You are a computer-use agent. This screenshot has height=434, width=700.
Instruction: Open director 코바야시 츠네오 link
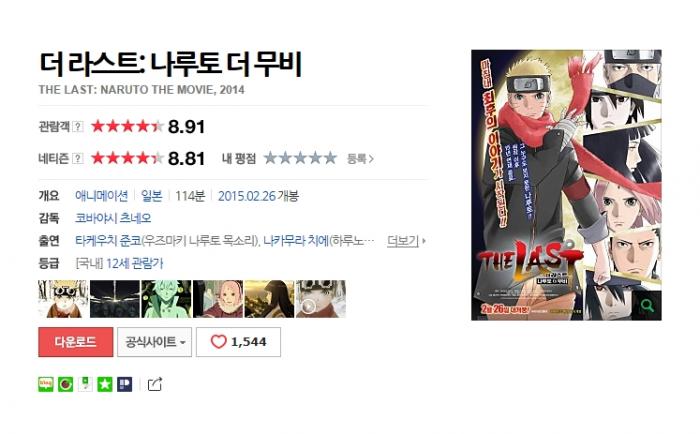click(113, 218)
